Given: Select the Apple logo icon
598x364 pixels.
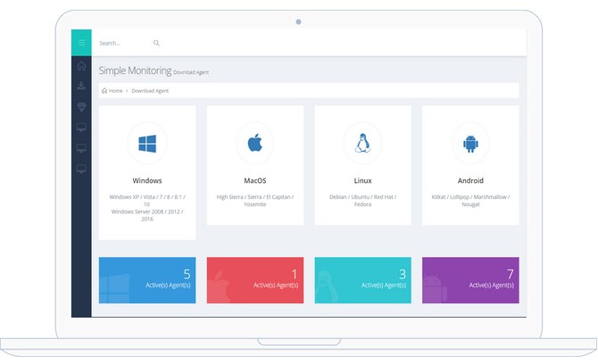Looking at the screenshot, I should [254, 143].
